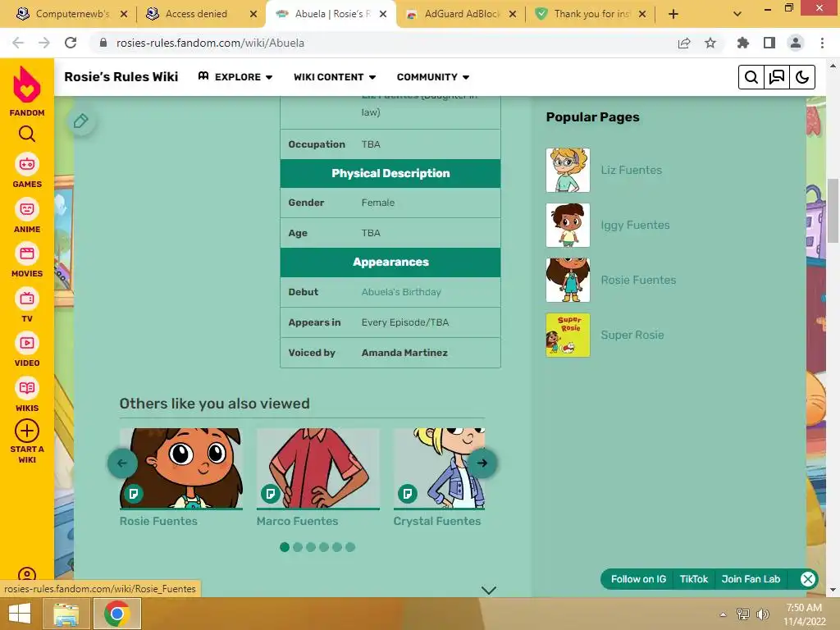Go back in browser
840x630 pixels.
coord(18,43)
